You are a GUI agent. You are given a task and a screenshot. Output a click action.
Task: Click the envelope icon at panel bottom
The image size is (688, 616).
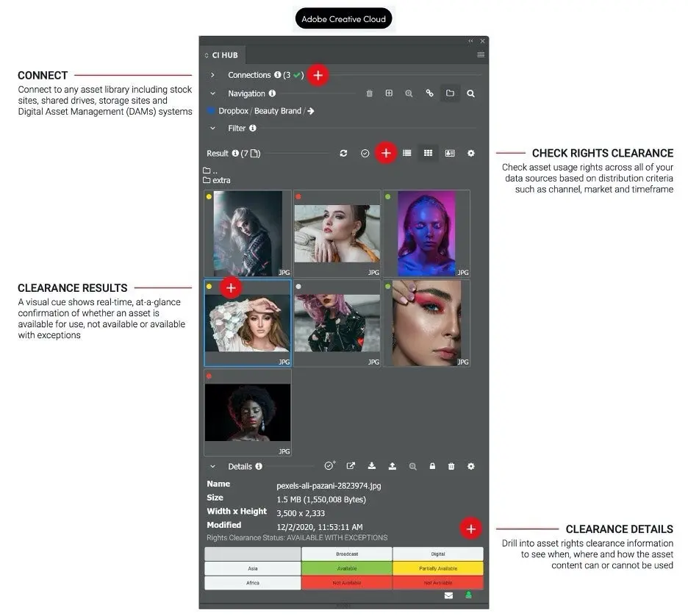tap(448, 595)
